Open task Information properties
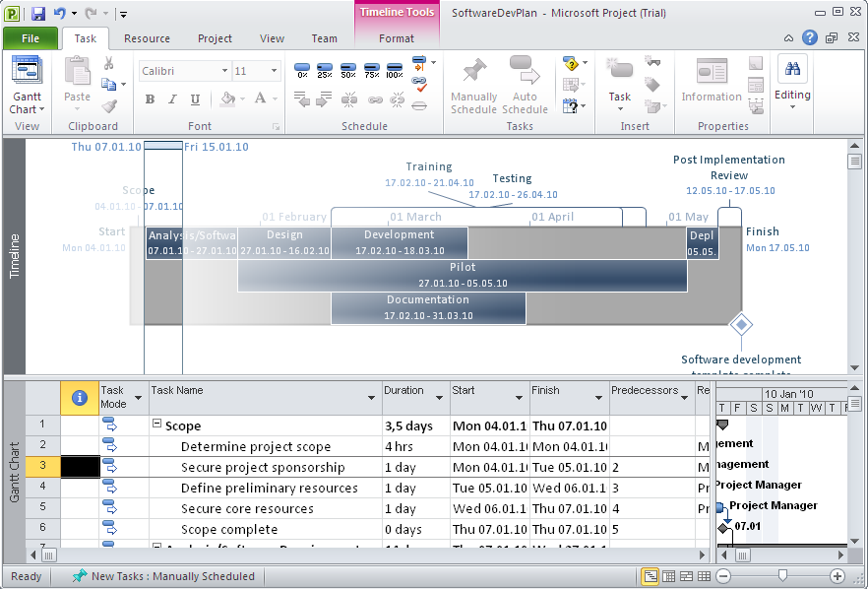The image size is (868, 589). 712,82
